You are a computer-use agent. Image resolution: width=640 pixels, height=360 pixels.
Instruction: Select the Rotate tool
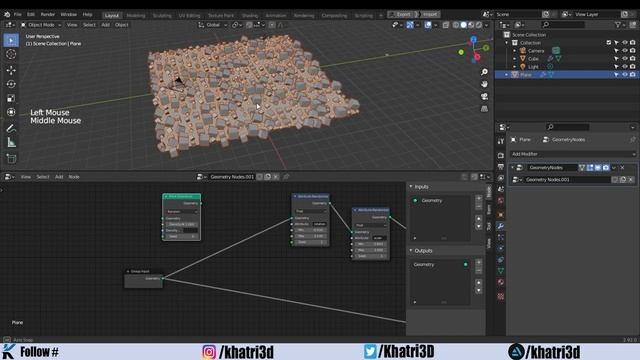(11, 84)
